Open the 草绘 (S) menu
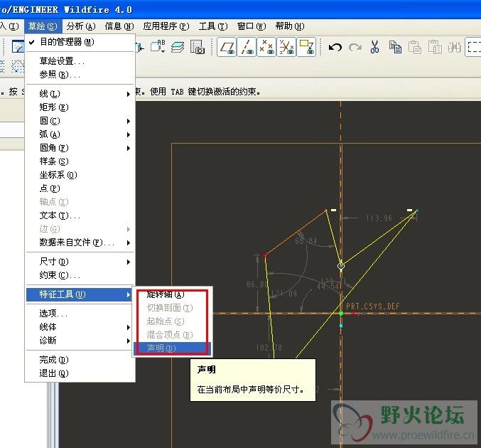Screen dimensions: 481x448 point(43,26)
